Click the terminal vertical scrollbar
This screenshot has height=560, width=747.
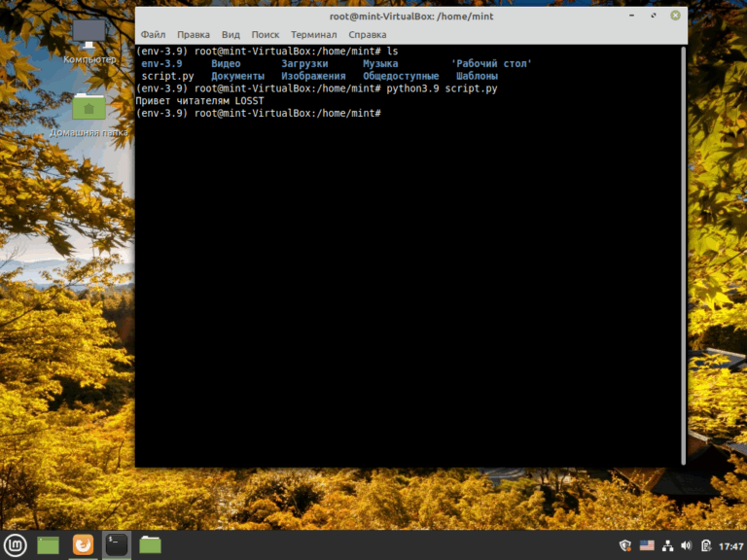[x=684, y=256]
